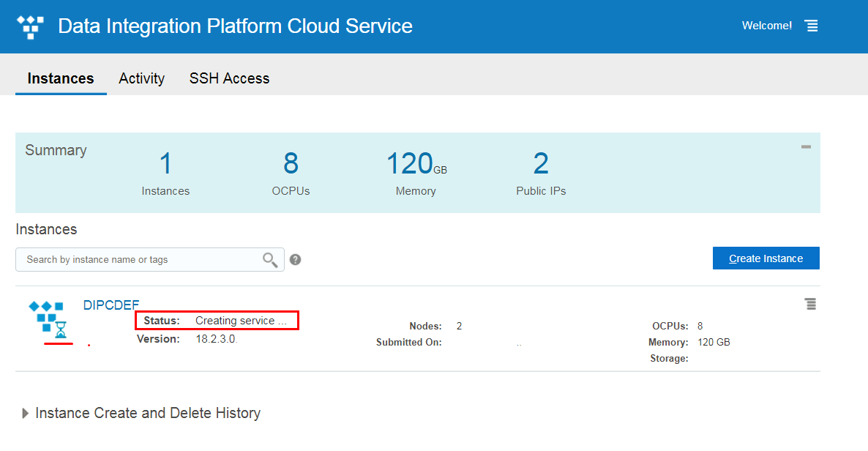The width and height of the screenshot is (868, 451).
Task: Collapse the Summary panel
Action: pos(806,146)
